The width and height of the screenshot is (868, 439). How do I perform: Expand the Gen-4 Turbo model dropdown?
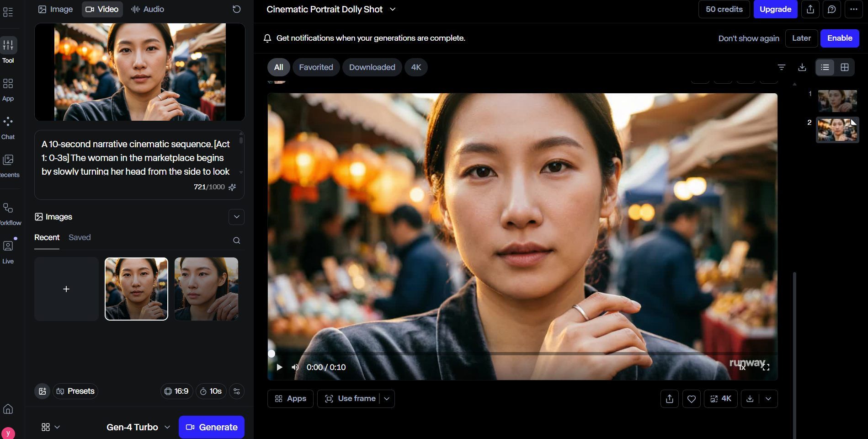pyautogui.click(x=138, y=427)
